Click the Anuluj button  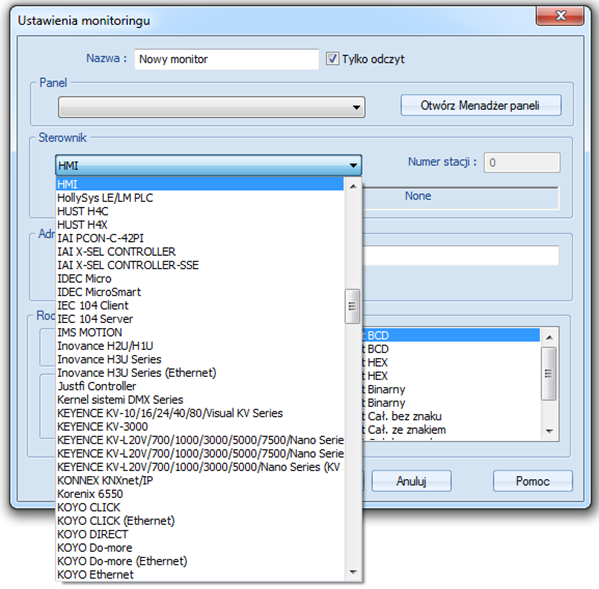pos(411,481)
